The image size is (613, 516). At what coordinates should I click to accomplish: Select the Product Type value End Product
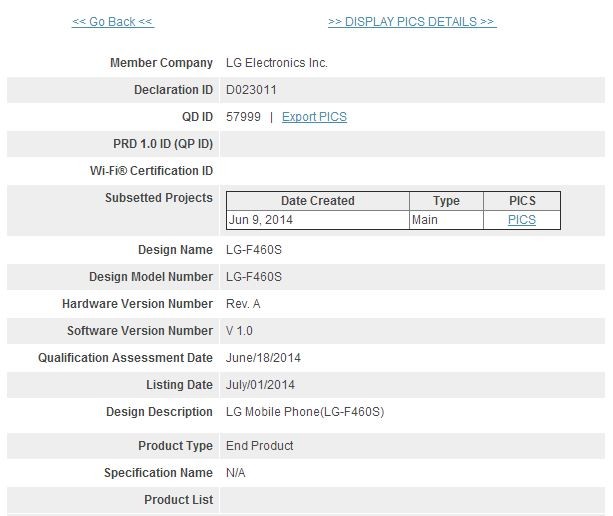tap(260, 446)
